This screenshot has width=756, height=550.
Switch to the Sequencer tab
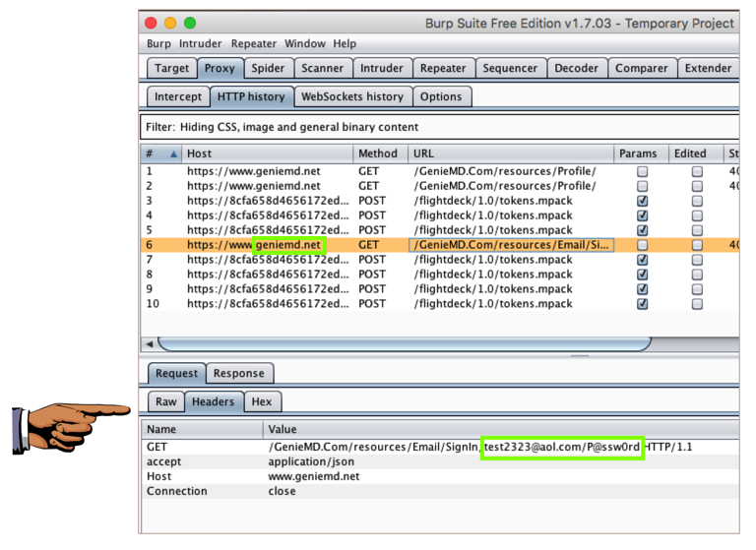(x=510, y=68)
